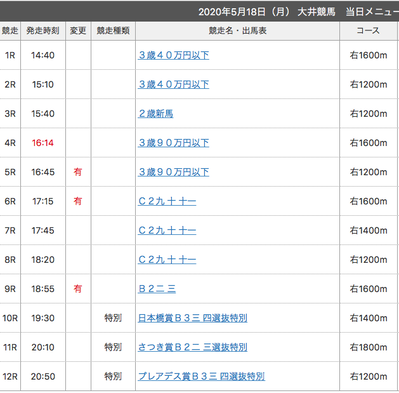This screenshot has width=399, height=393.
Task: Click the 競走名・出馬表 column header
Action: click(x=237, y=31)
